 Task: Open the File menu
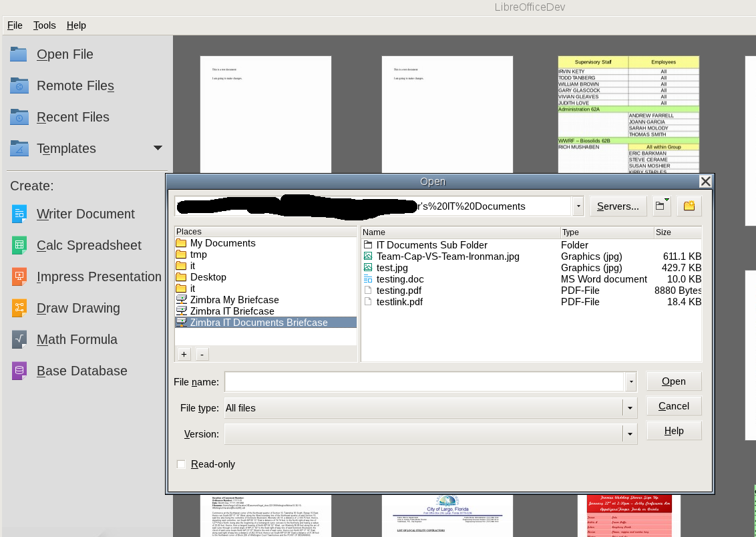pos(15,25)
